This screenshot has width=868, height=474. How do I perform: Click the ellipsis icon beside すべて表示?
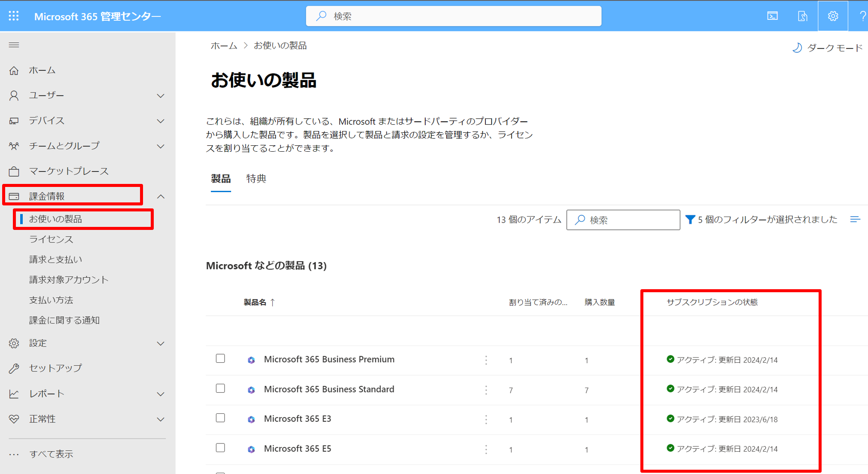(14, 454)
